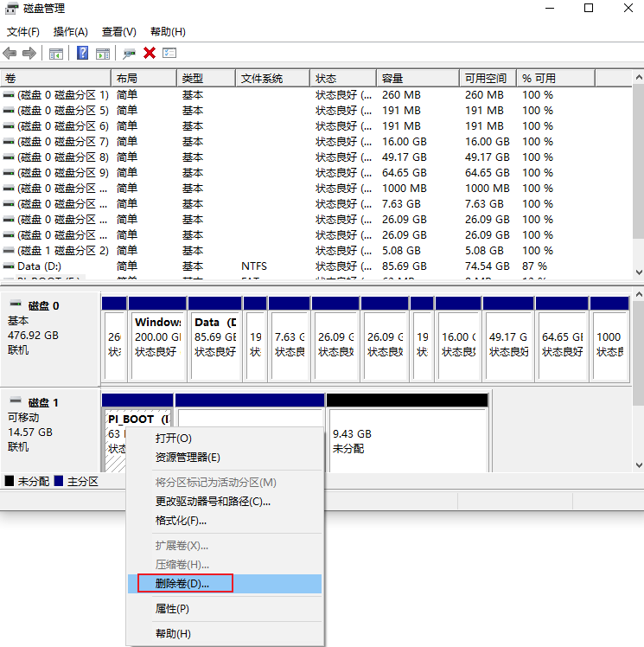
Task: Click the volume list scrollbar up arrow
Action: [639, 77]
